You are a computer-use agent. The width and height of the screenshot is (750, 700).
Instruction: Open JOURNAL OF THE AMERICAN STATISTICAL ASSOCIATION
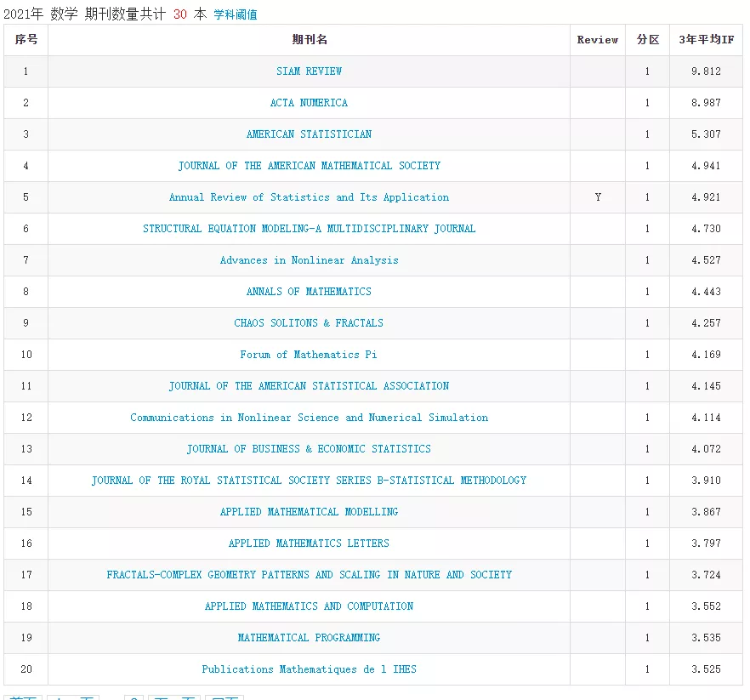click(x=309, y=386)
